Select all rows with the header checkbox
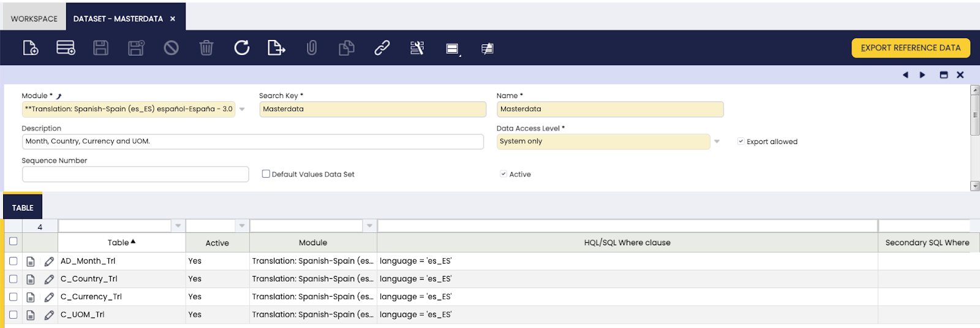Screen dimensions: 980x328 coord(13,242)
